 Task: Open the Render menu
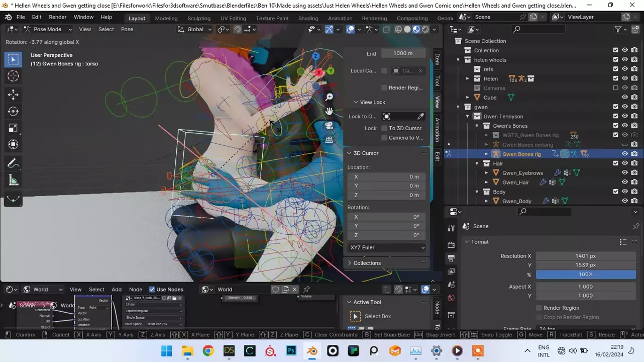pyautogui.click(x=58, y=17)
